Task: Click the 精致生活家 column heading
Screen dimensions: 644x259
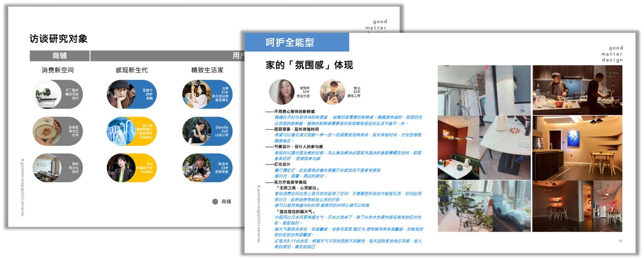Action: (x=207, y=70)
